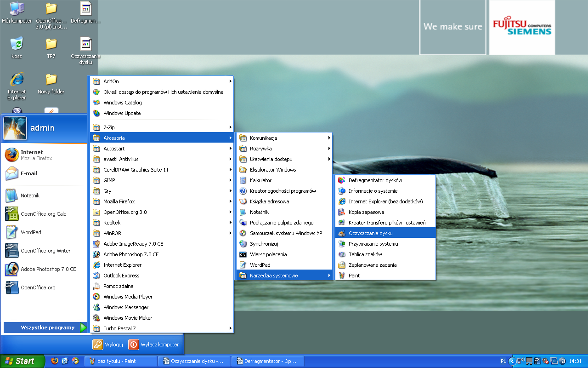The height and width of the screenshot is (368, 588).
Task: Open Zaplanowane zadania
Action: pos(385,265)
